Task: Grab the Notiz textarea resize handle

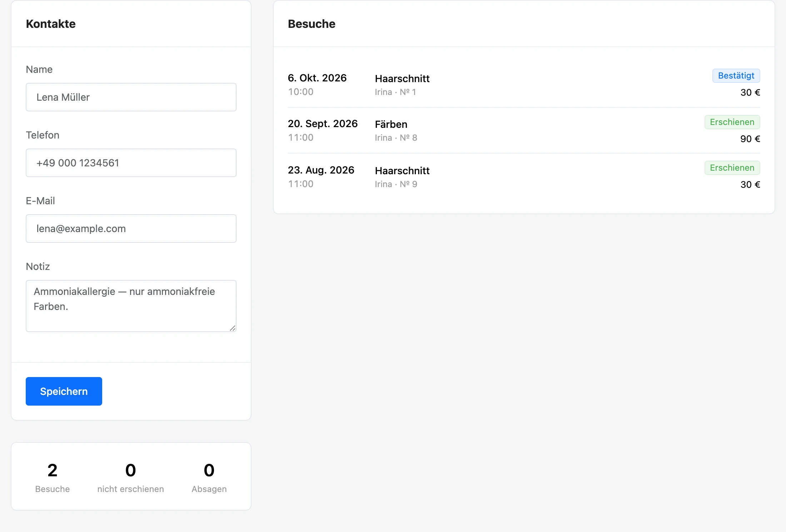Action: click(233, 328)
